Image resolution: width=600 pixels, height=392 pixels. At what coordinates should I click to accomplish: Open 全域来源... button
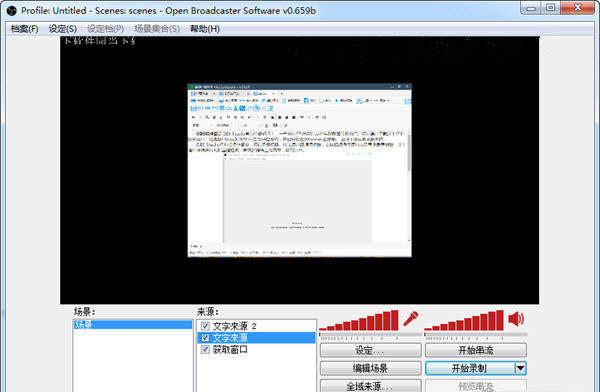pos(370,385)
